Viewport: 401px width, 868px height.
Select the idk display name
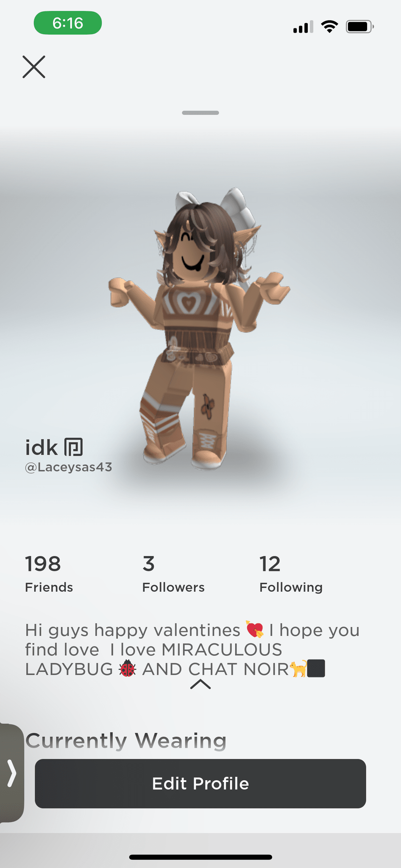tap(41, 448)
